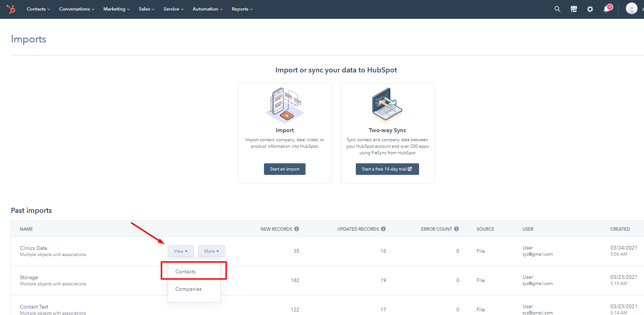Click the Import illustration image

coord(285,106)
